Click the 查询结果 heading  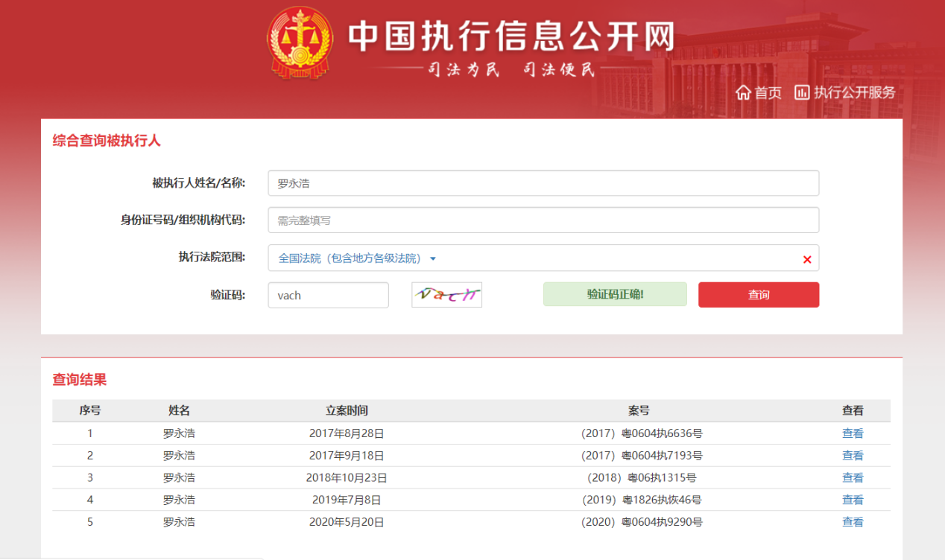(x=80, y=380)
